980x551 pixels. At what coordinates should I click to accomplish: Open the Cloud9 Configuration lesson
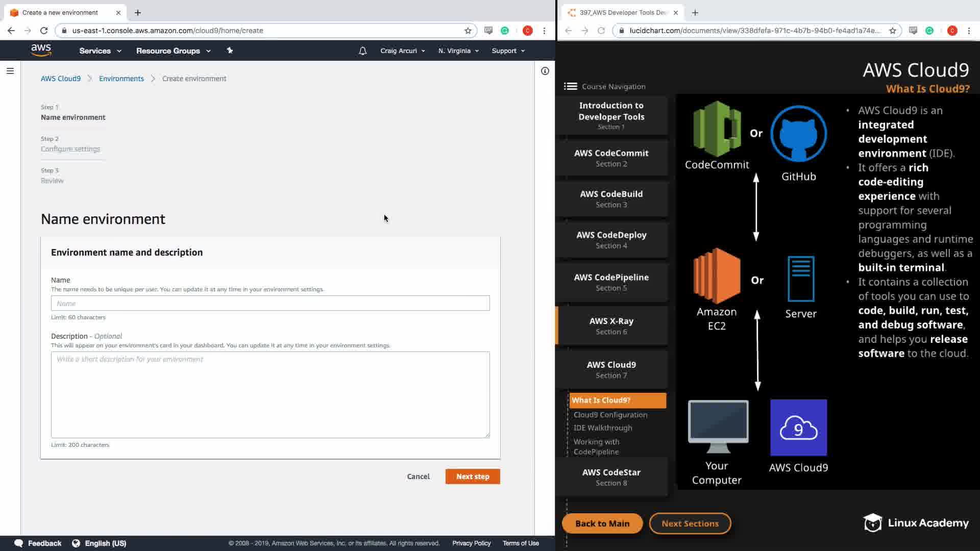[x=610, y=415]
